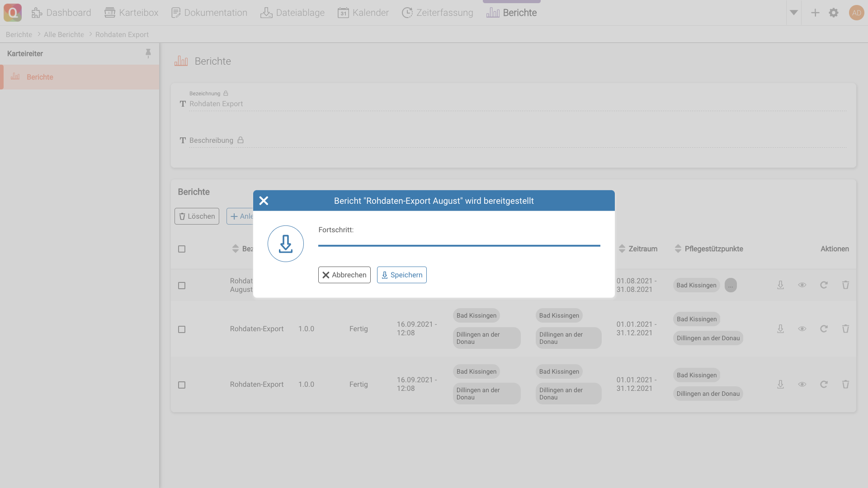Check the second Rohdaten-Export row checkbox
Viewport: 868px width, 488px height.
point(182,329)
